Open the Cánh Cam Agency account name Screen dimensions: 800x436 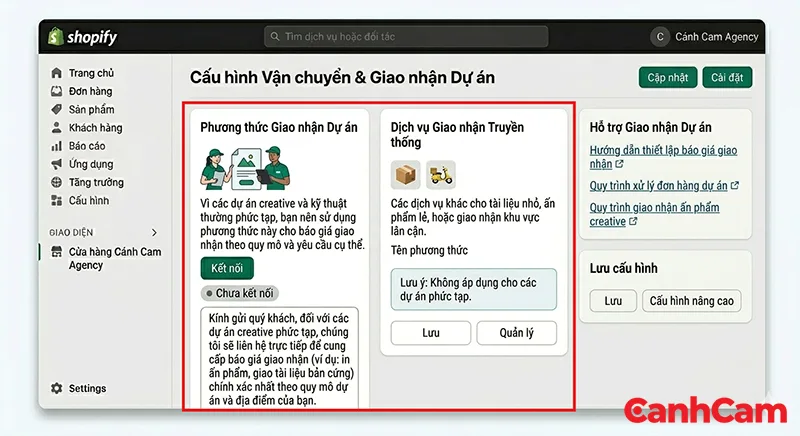tap(716, 37)
